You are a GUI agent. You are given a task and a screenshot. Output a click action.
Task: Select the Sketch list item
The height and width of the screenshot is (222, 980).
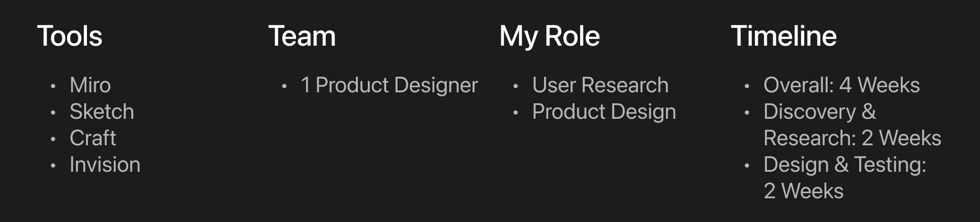pos(102,112)
